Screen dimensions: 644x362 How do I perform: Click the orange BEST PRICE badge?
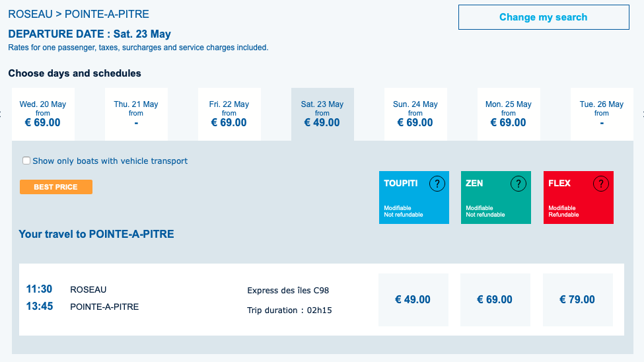(56, 187)
